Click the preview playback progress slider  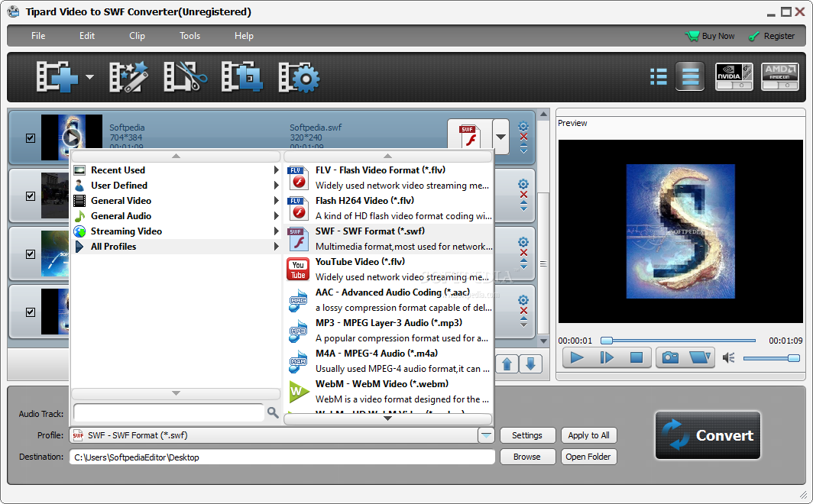tap(679, 341)
